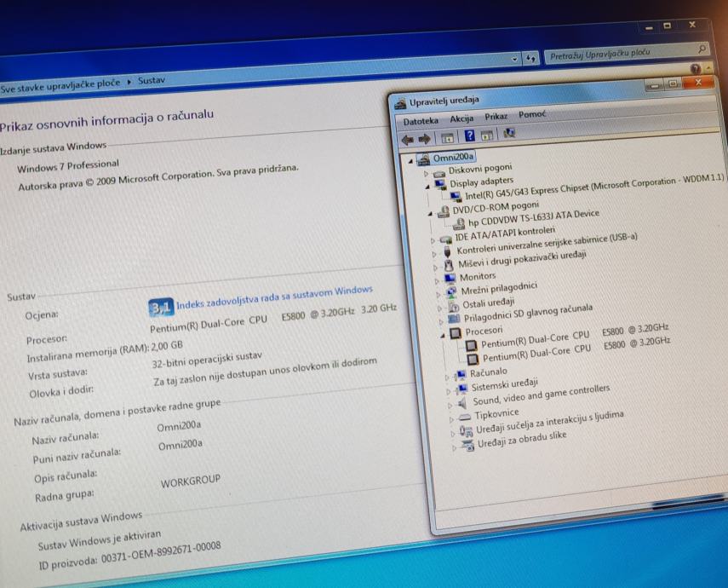Select the Uređaji za obradu slike icon
The image size is (728, 588).
point(468,446)
